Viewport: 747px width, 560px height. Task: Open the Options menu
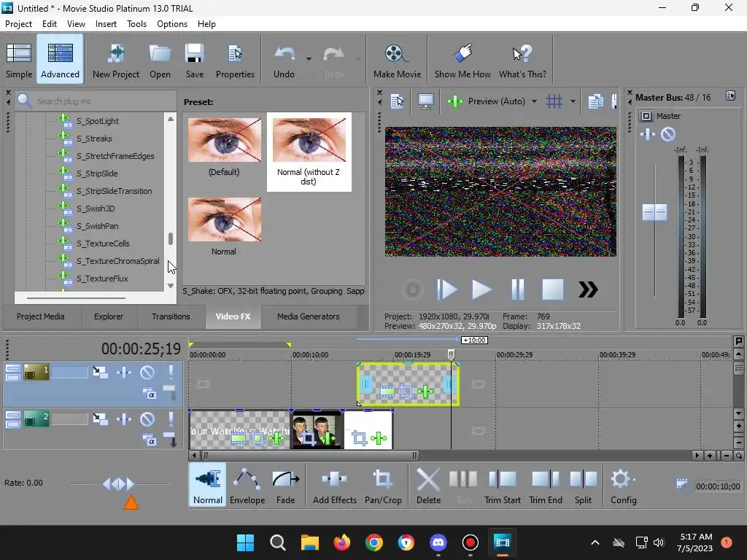172,24
